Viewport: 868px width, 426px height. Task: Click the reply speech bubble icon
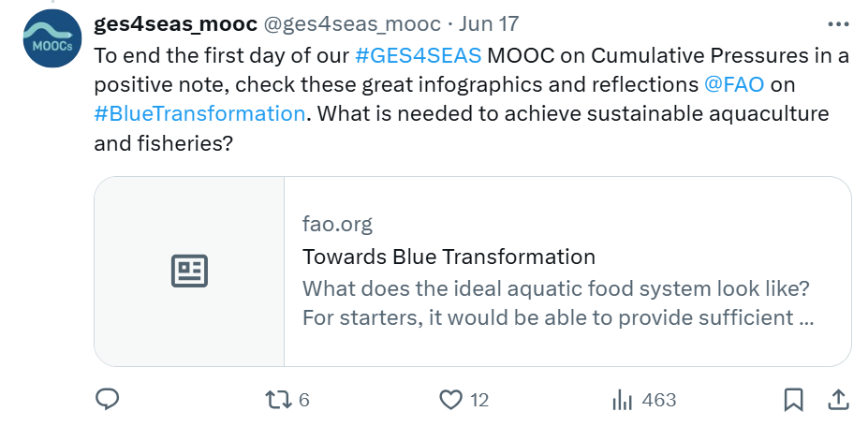108,400
